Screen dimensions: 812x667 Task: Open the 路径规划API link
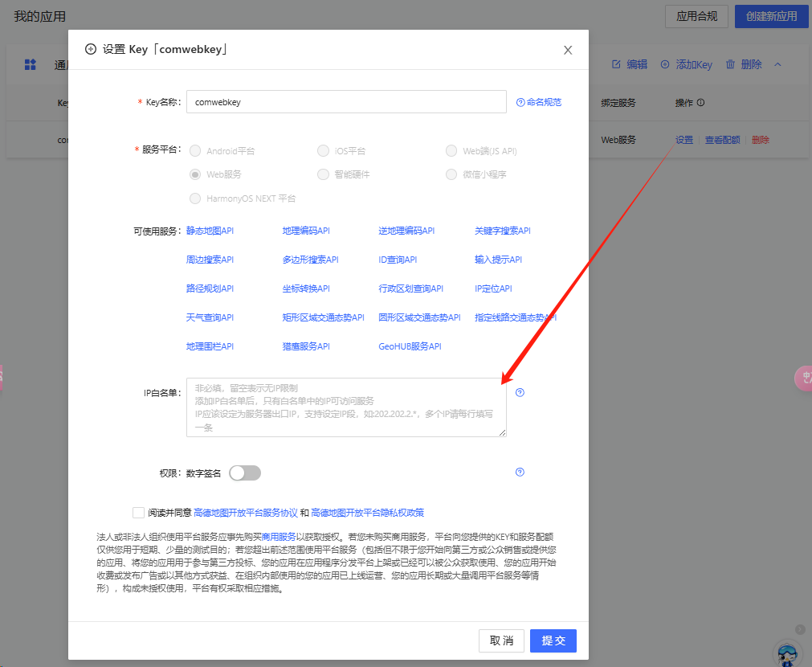(210, 288)
